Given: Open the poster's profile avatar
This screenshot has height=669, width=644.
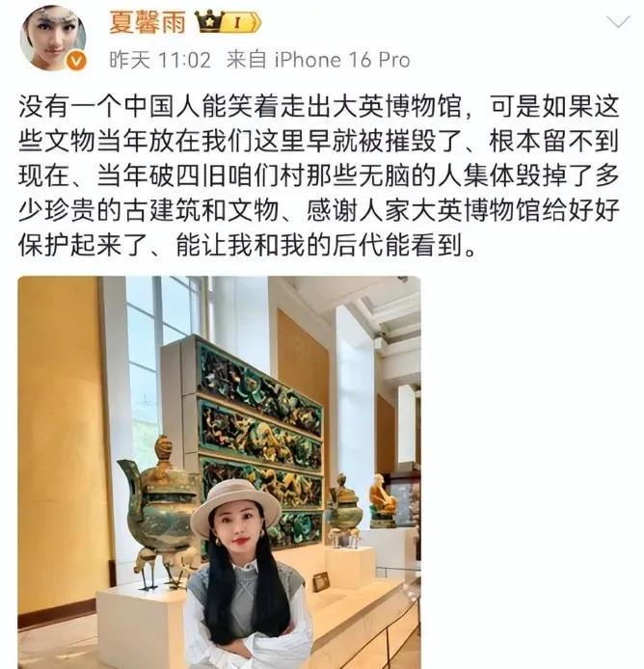Looking at the screenshot, I should tap(53, 38).
